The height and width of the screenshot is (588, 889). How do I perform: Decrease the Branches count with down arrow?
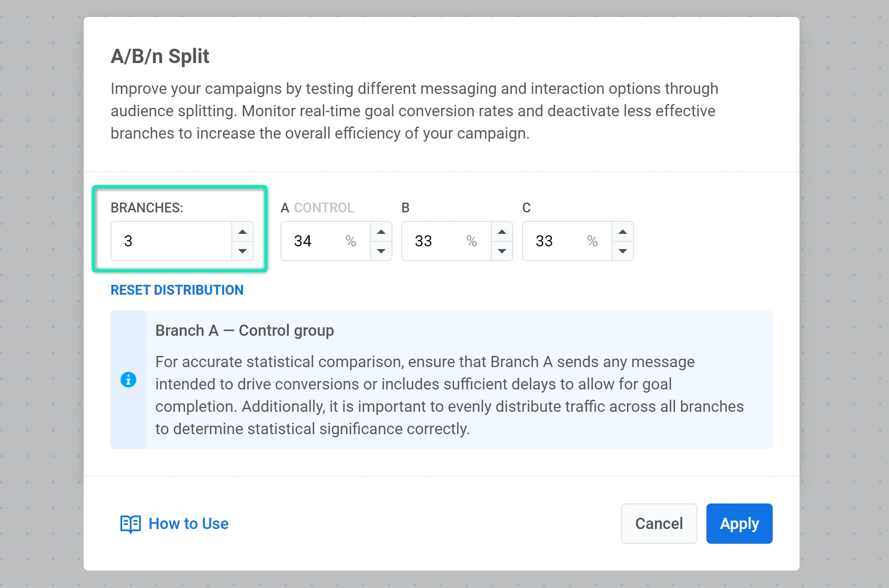242,251
